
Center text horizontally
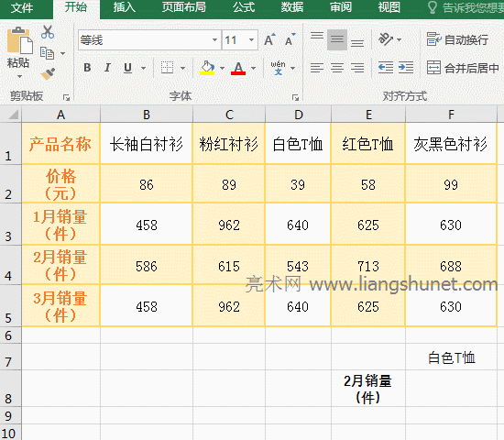[x=337, y=68]
